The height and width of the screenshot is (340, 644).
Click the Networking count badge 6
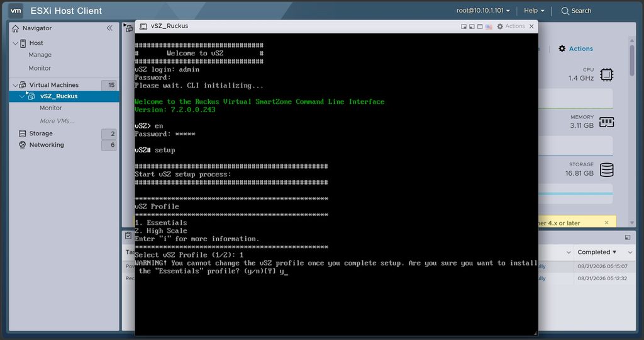[x=109, y=145]
